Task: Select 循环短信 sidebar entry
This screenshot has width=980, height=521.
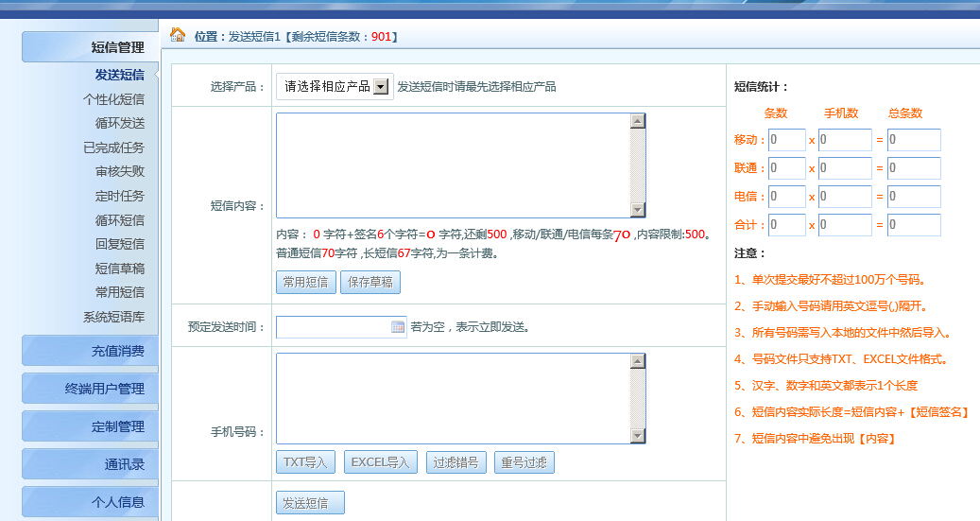Action: click(x=119, y=220)
